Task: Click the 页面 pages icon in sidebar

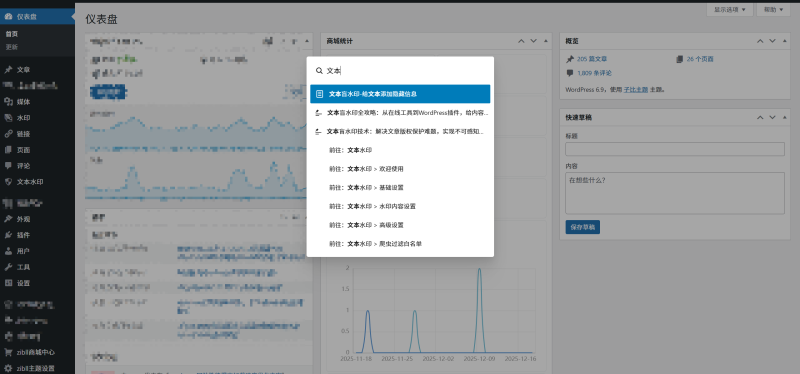Action: 8,150
